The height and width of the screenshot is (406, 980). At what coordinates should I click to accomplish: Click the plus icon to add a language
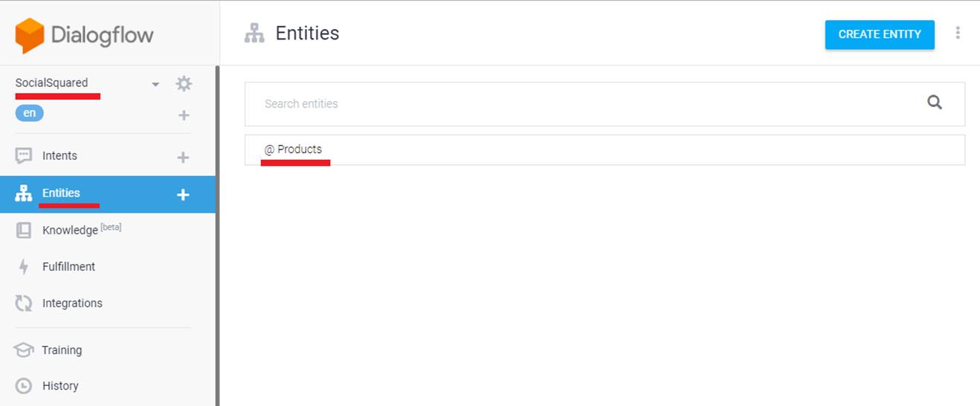coord(184,115)
